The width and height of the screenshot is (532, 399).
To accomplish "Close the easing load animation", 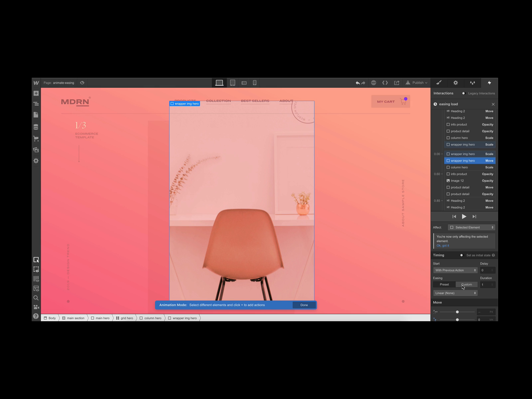I will pos(493,104).
